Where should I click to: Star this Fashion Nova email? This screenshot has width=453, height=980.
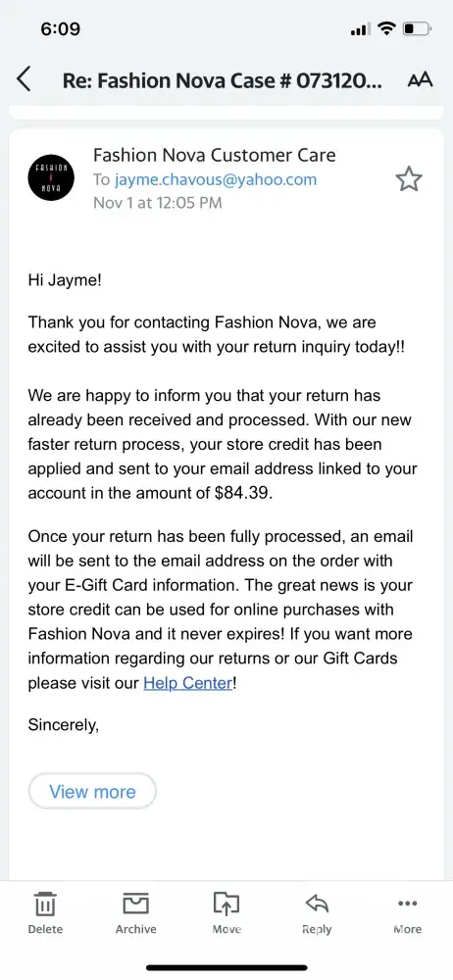(x=409, y=179)
